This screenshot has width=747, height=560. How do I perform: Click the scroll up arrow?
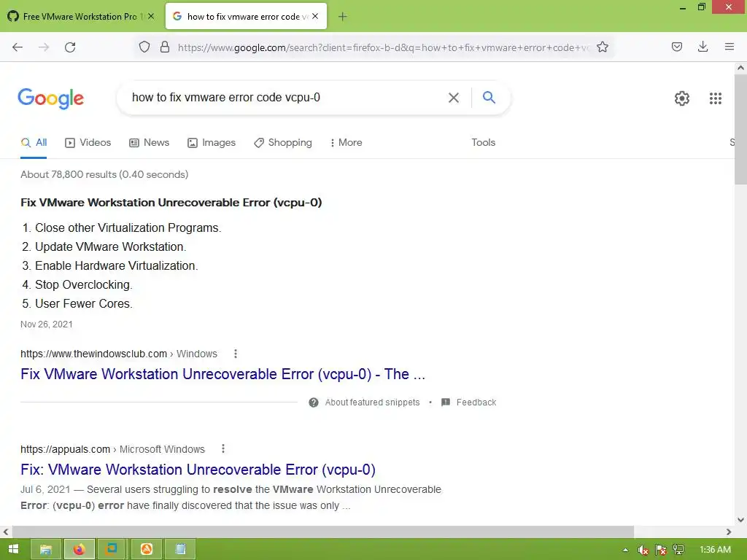tap(740, 68)
